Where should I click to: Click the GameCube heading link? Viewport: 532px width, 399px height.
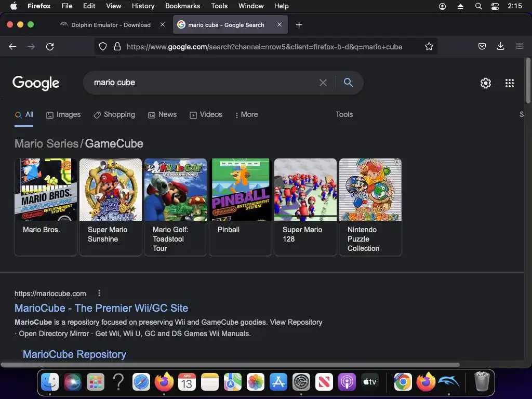pyautogui.click(x=114, y=143)
